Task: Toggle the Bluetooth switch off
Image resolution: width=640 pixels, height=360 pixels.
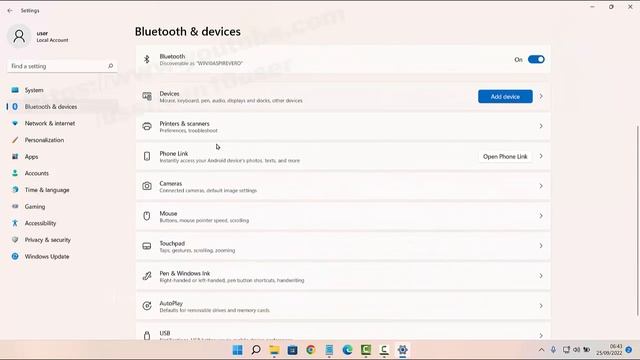Action: (x=536, y=60)
